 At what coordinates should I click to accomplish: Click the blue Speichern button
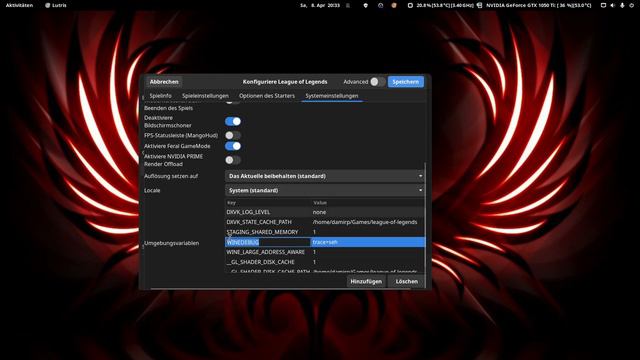coord(405,82)
